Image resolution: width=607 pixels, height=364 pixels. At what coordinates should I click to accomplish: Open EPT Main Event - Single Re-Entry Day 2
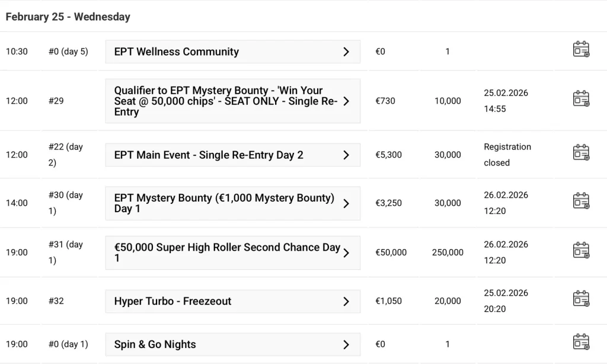[232, 155]
